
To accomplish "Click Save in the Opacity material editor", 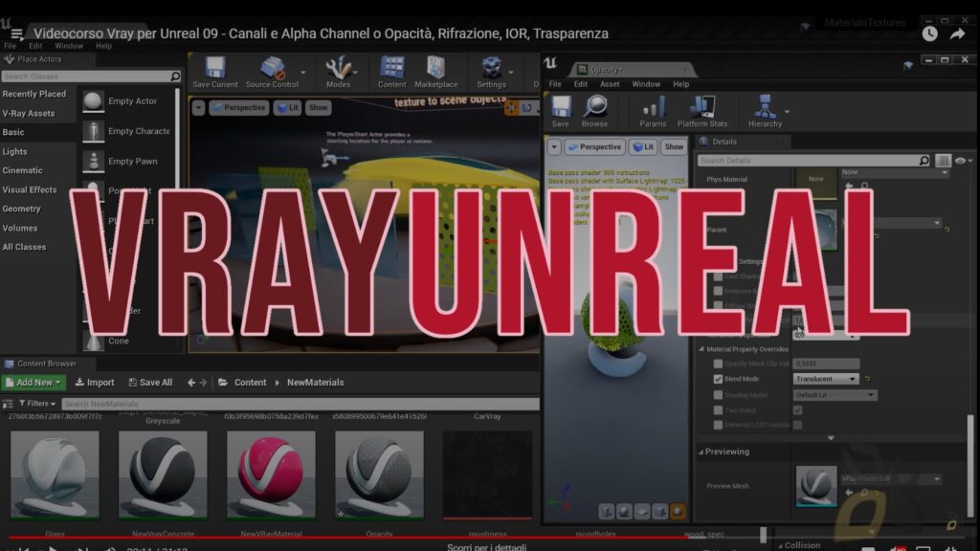I will tap(561, 112).
